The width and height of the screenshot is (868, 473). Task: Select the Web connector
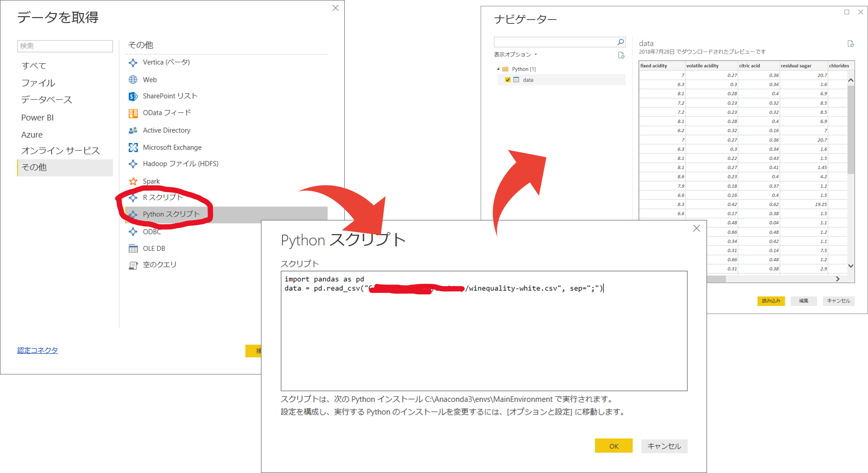tap(149, 79)
